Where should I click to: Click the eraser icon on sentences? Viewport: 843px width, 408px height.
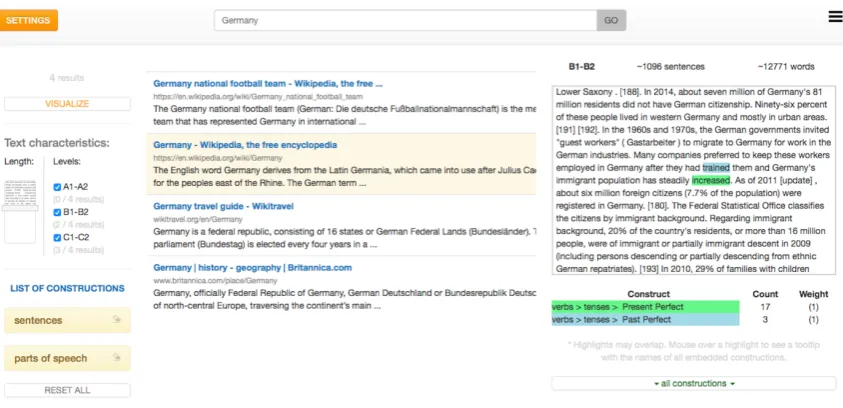point(117,319)
